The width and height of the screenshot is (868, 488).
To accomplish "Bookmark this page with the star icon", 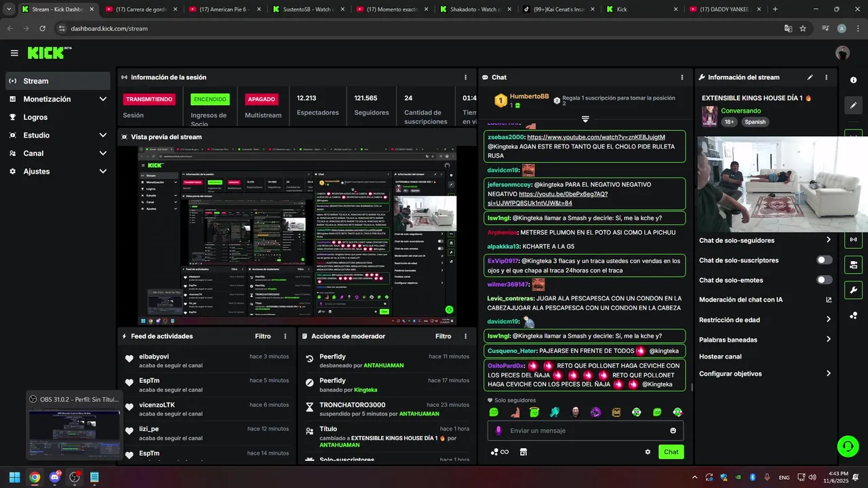I will coord(803,28).
